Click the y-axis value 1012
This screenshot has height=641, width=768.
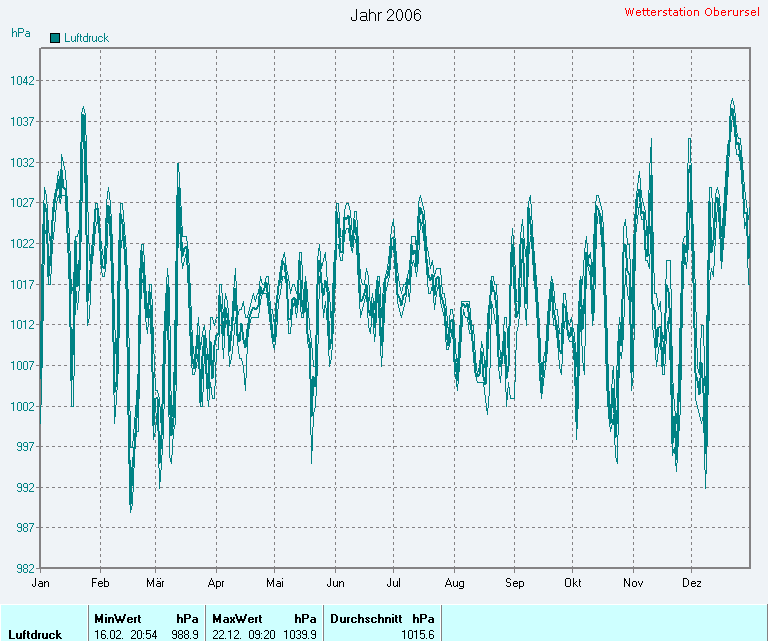pyautogui.click(x=23, y=324)
